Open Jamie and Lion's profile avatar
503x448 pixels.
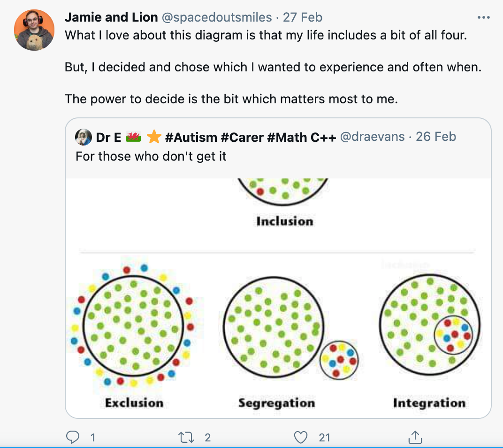coord(34,30)
